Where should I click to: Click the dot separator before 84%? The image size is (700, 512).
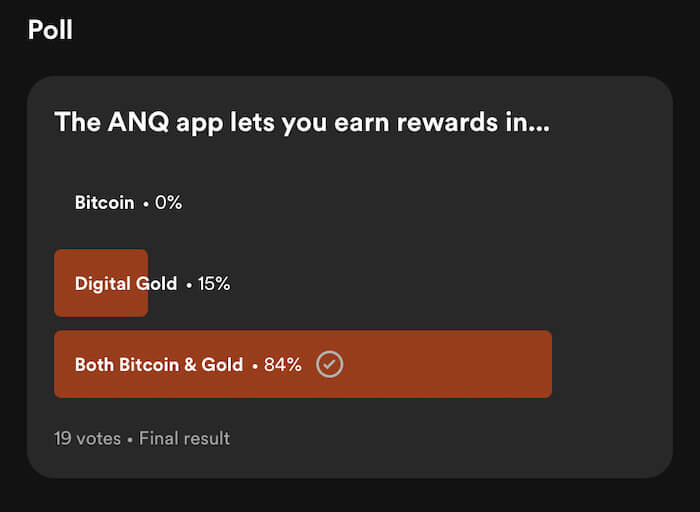(x=254, y=366)
